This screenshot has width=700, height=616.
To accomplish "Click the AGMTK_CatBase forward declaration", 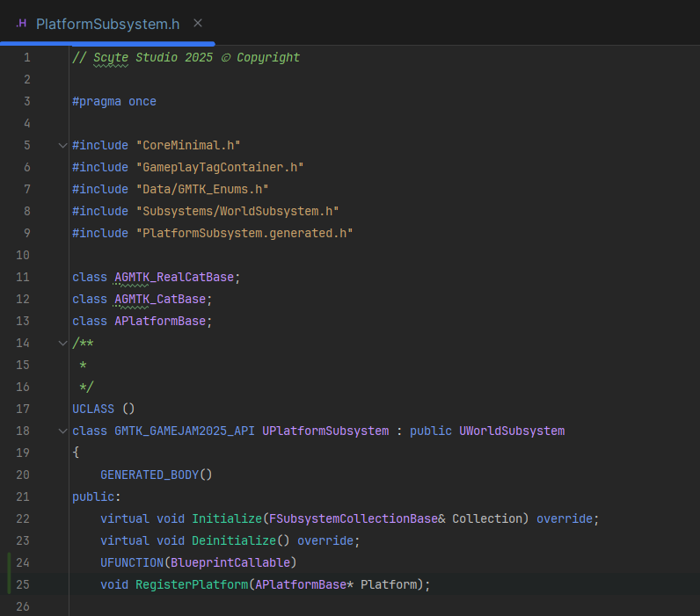I will (x=160, y=300).
